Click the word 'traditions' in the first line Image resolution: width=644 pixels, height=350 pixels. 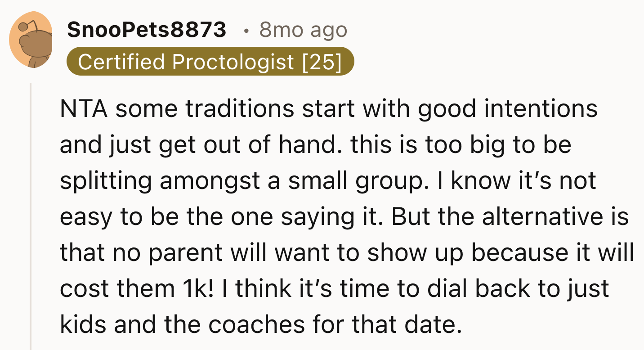[240, 109]
